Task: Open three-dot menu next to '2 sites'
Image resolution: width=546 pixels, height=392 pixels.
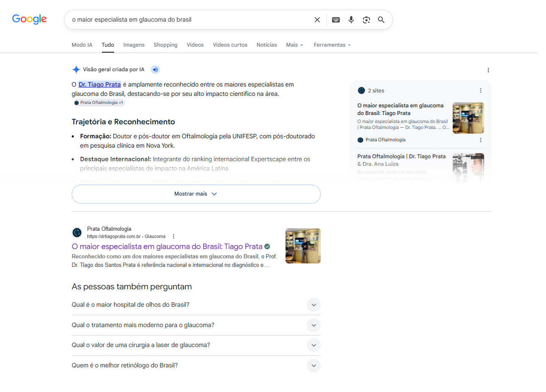Action: [481, 90]
